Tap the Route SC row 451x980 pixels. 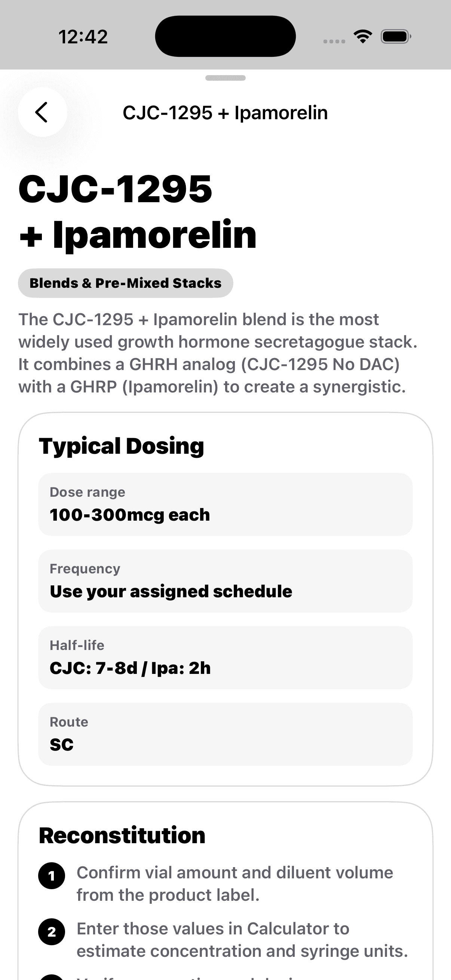[x=225, y=734]
